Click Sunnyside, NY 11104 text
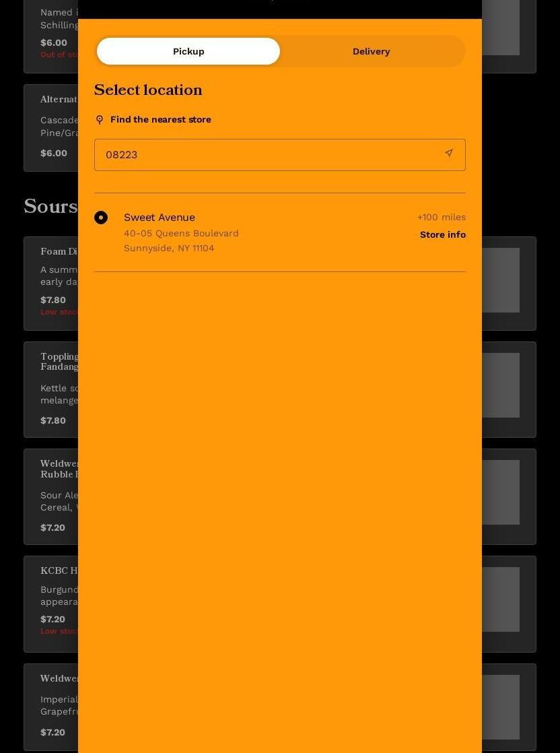 click(x=169, y=249)
